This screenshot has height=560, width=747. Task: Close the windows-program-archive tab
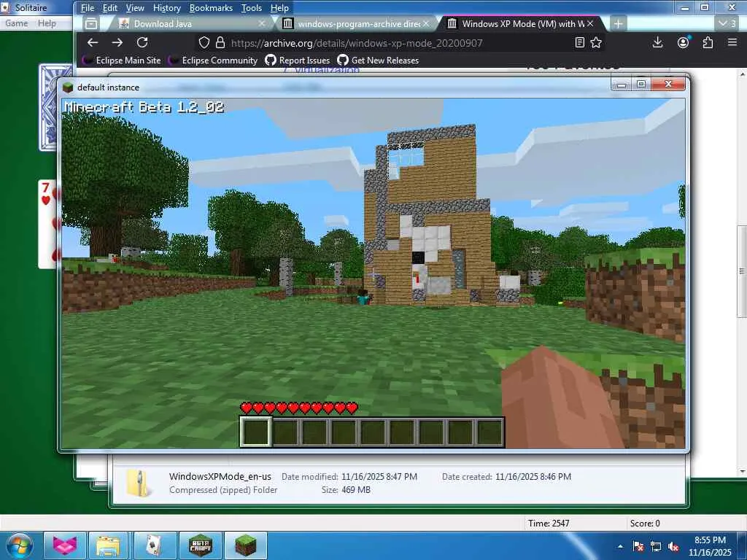pyautogui.click(x=426, y=23)
